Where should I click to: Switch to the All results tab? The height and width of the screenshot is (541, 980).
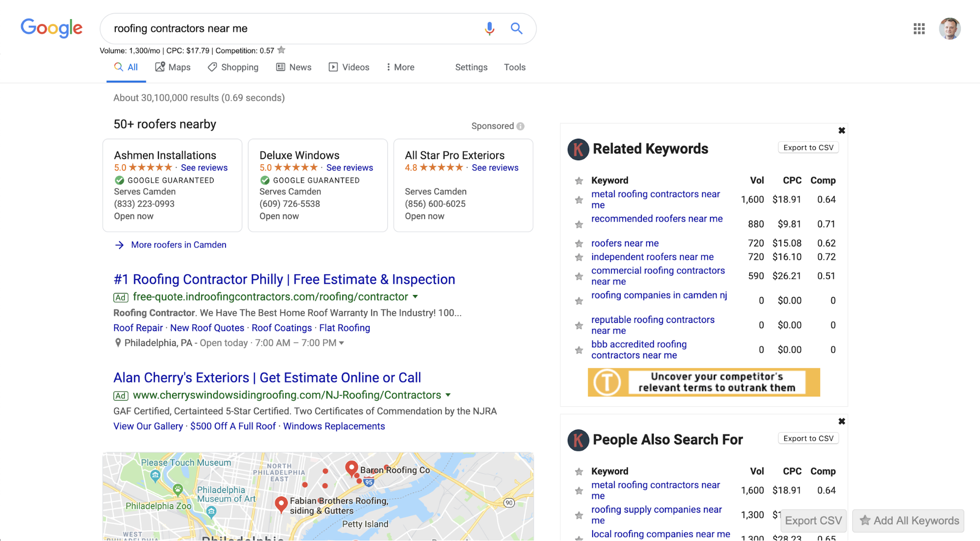click(126, 67)
